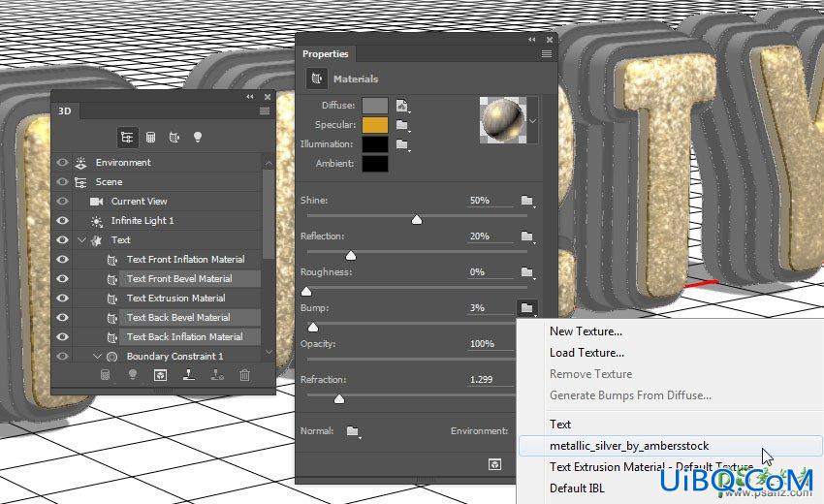Collapse the 3D panel with double arrows

249,97
